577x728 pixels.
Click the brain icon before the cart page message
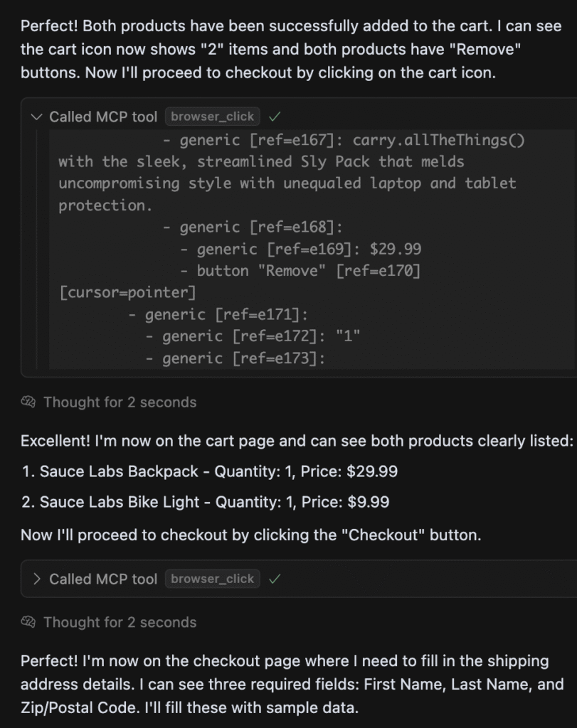[28, 402]
